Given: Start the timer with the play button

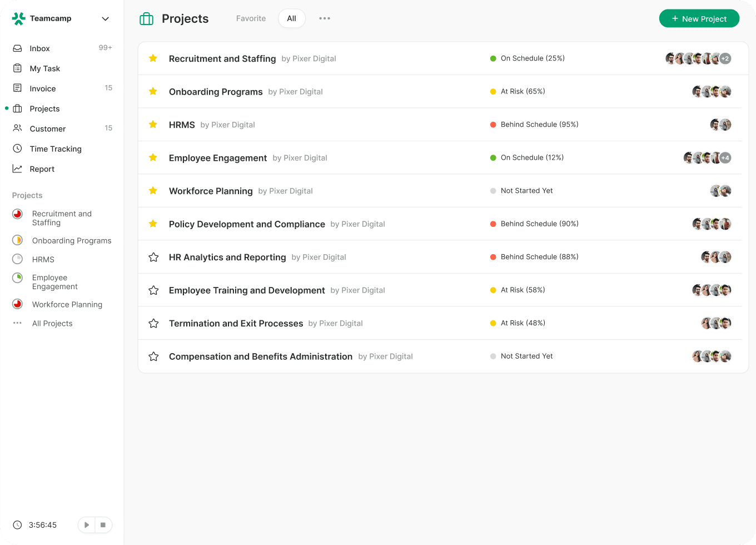Looking at the screenshot, I should (x=87, y=525).
